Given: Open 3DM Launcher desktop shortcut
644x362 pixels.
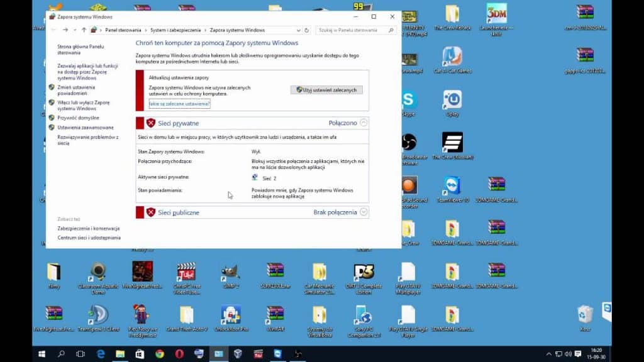Looking at the screenshot, I should pyautogui.click(x=497, y=19).
